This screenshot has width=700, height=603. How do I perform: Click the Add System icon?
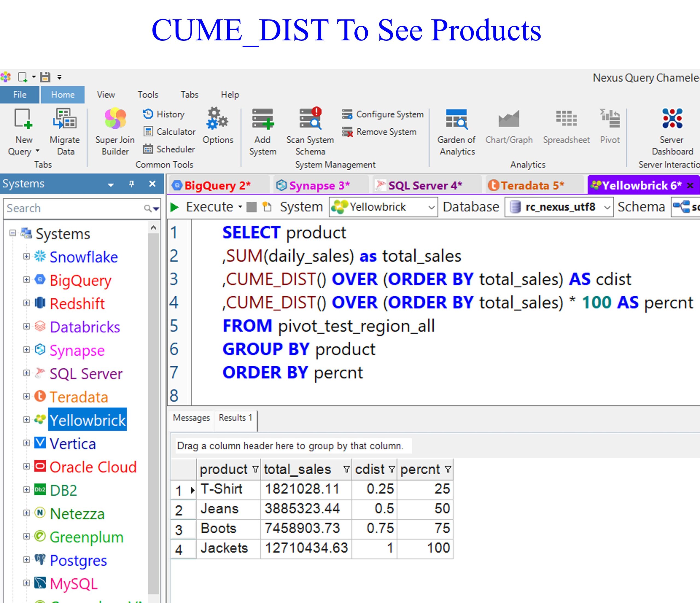[262, 119]
